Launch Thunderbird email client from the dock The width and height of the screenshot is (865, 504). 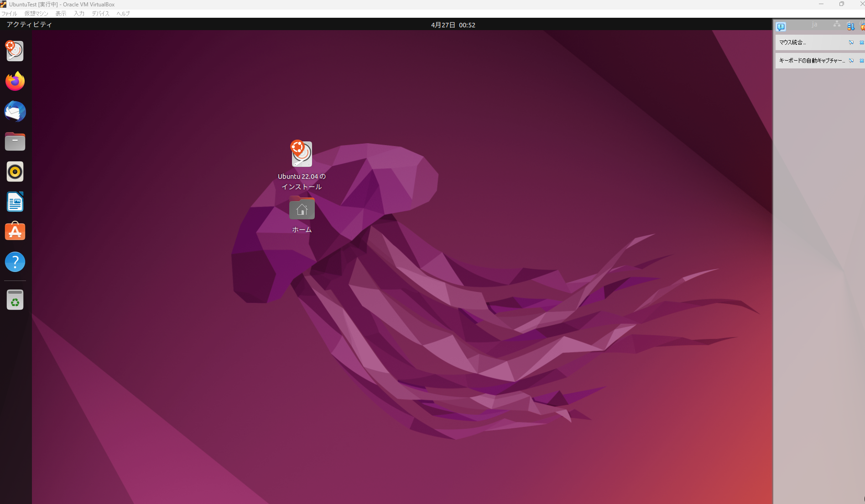point(15,111)
